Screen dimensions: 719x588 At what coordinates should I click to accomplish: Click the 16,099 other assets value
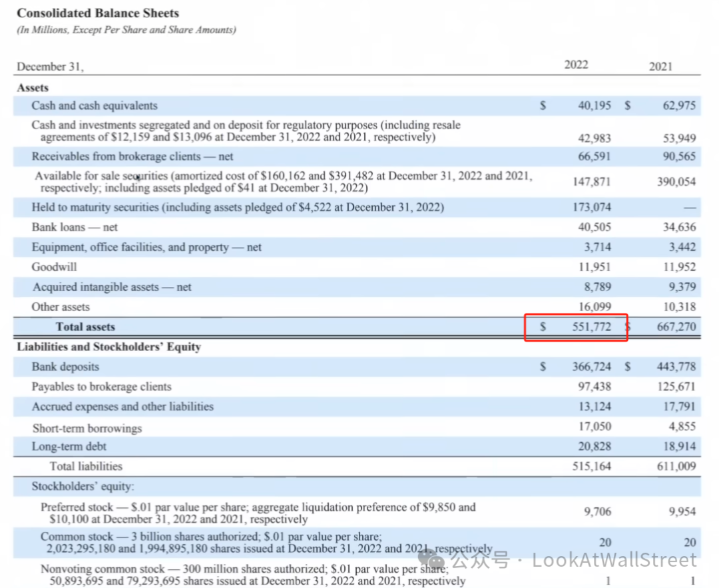point(595,307)
